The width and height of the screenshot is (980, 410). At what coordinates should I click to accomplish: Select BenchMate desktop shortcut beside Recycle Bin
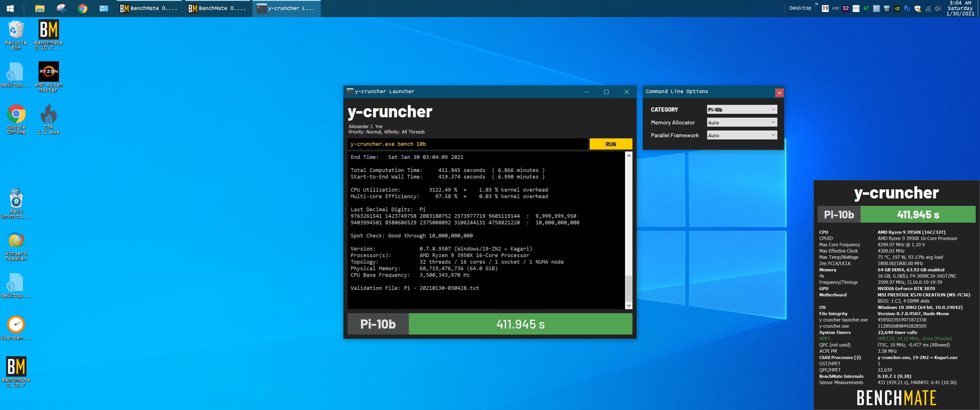48,35
